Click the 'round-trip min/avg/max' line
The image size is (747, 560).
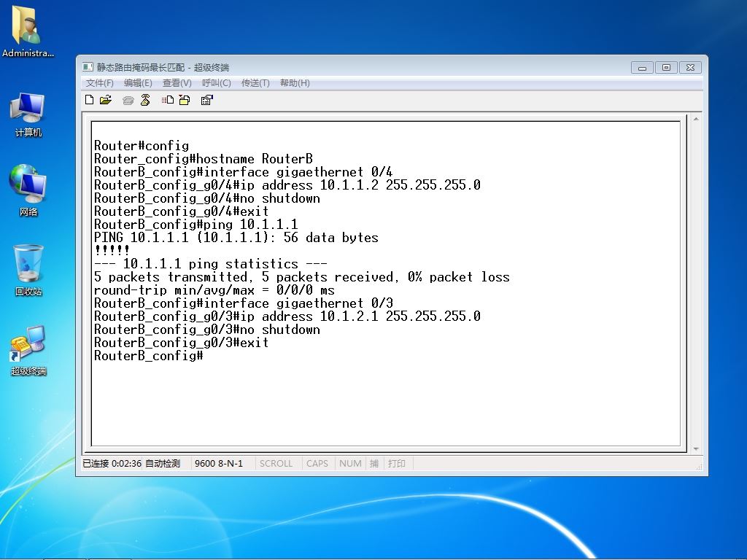214,290
